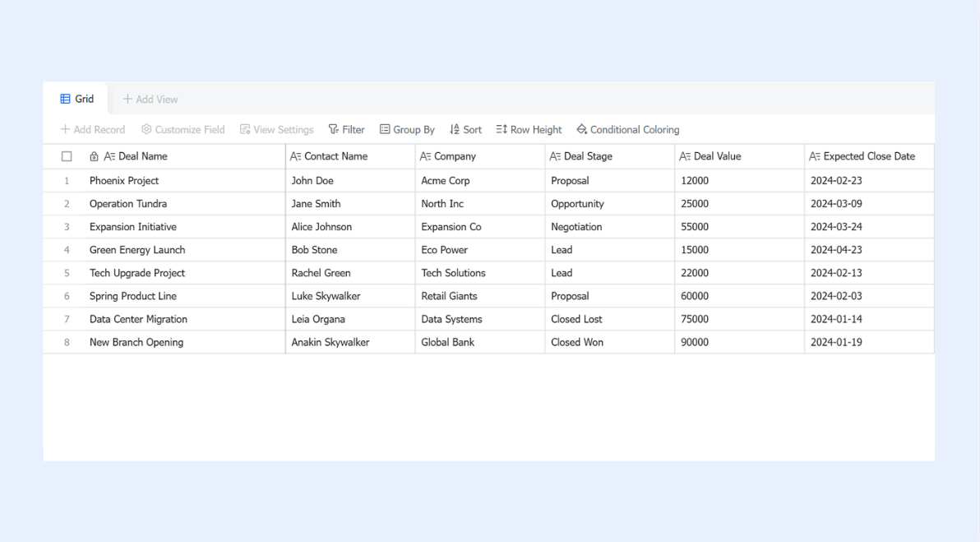
Task: Open the Group By menu
Action: coord(408,129)
